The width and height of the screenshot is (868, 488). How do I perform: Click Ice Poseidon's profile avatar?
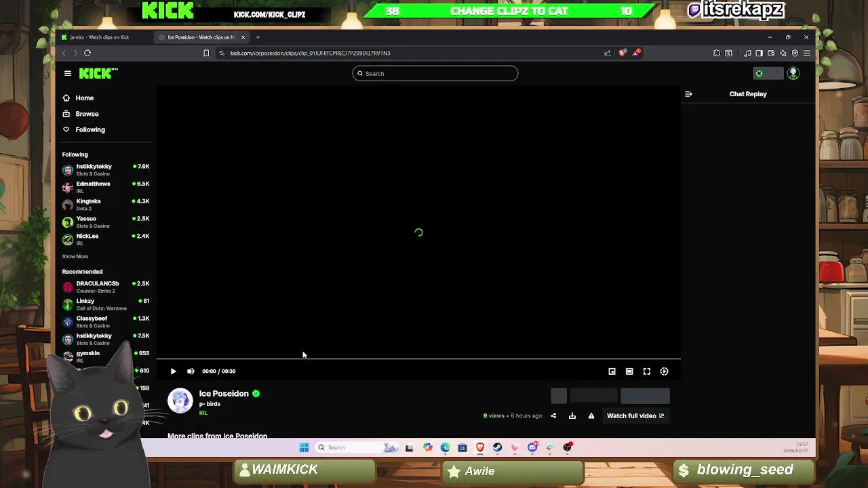(180, 401)
